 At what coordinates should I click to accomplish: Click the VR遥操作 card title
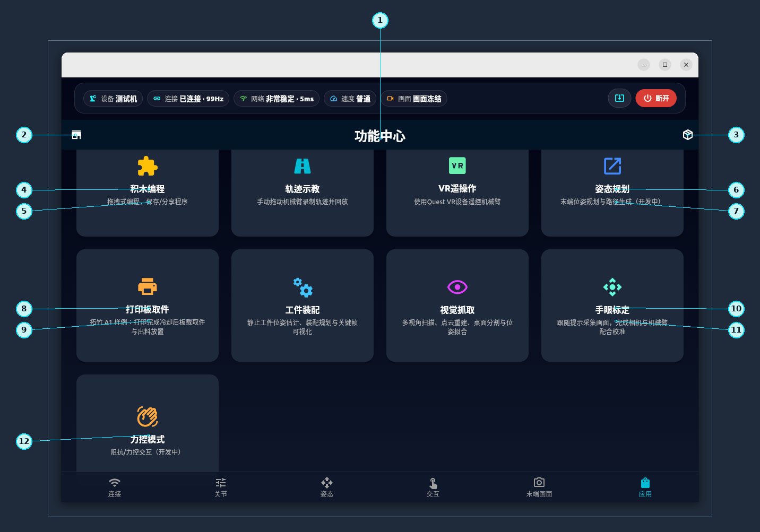(457, 188)
